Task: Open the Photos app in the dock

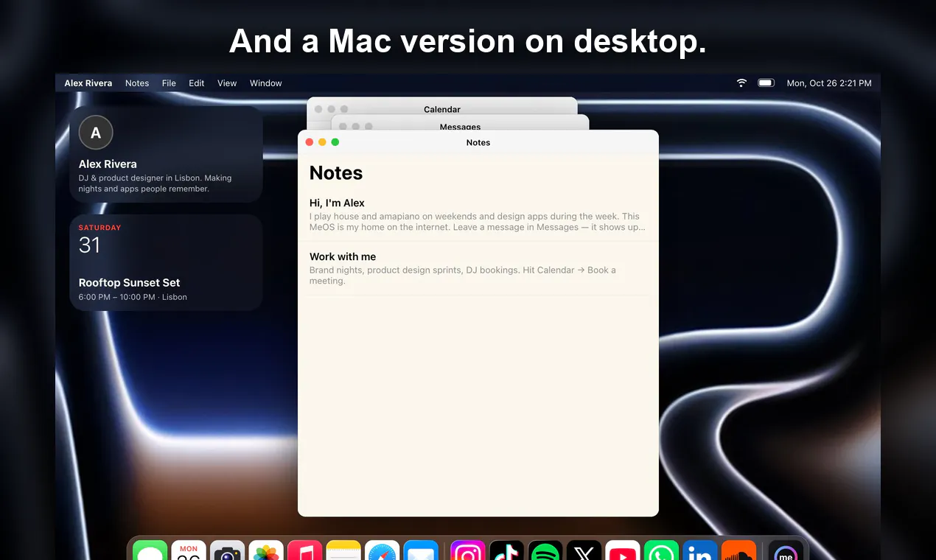Action: pos(266,550)
